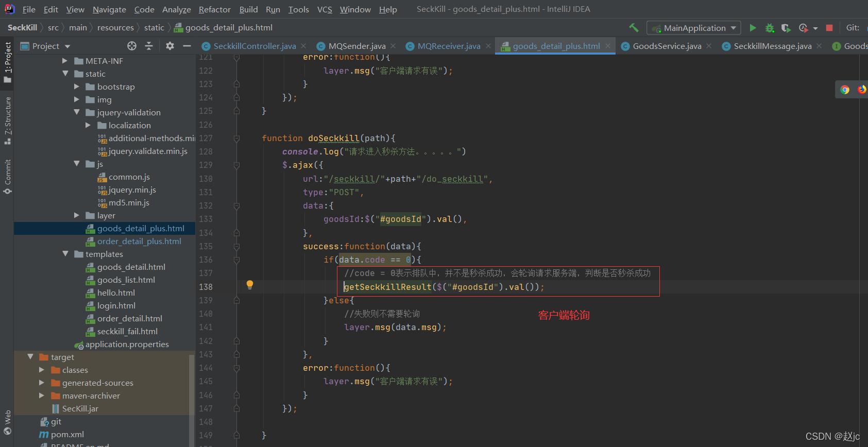Click the IntelliJ IDEA logo icon

9,9
